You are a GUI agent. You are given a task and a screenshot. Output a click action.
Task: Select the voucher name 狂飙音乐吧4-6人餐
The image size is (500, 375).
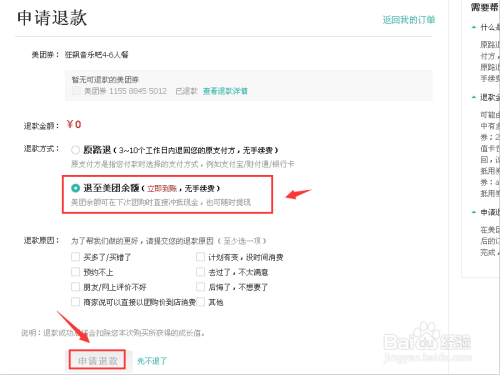97,55
